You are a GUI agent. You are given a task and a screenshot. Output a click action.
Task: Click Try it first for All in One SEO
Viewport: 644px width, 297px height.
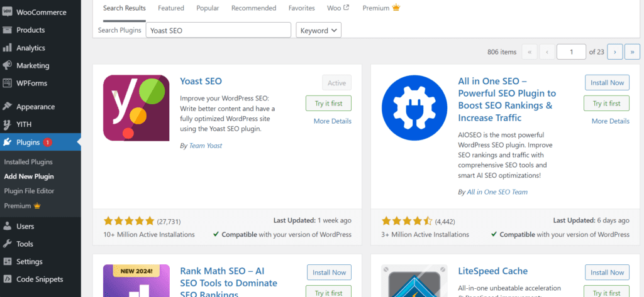point(607,104)
